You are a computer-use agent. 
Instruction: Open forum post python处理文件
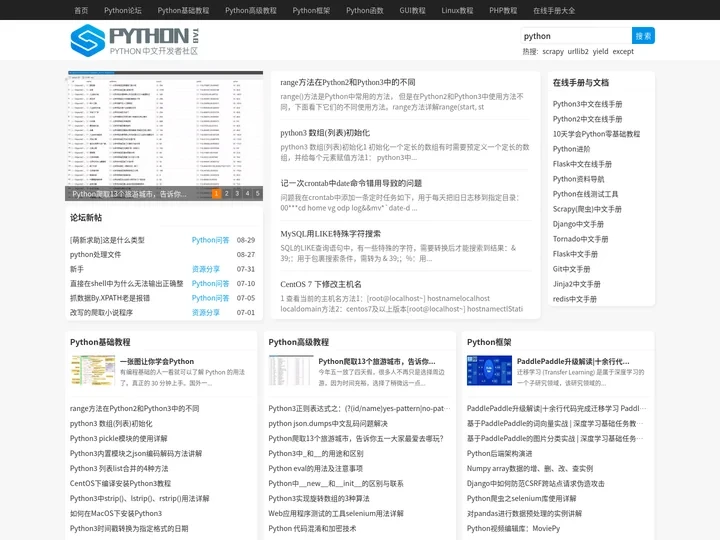point(96,254)
